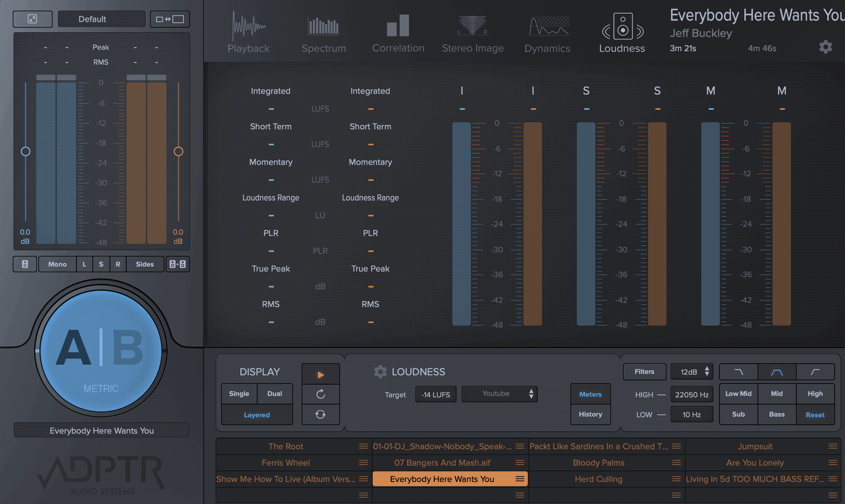Select Single display mode
Image resolution: width=845 pixels, height=504 pixels.
239,393
